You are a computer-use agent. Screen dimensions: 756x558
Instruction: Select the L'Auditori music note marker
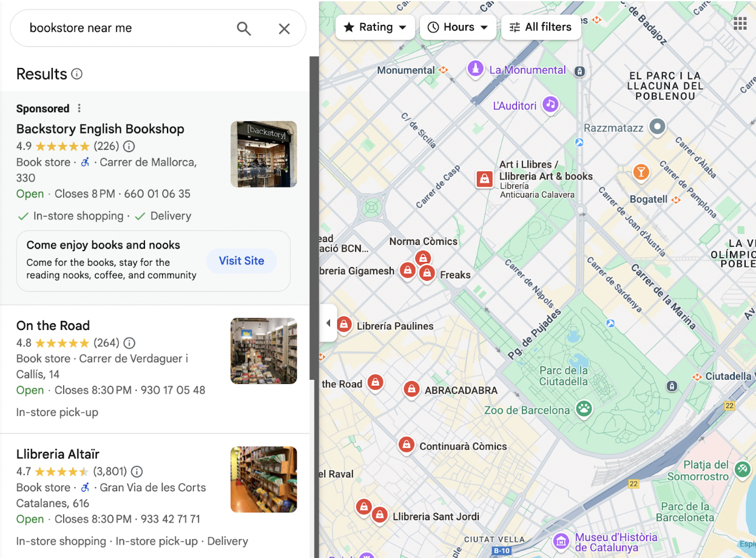click(550, 104)
